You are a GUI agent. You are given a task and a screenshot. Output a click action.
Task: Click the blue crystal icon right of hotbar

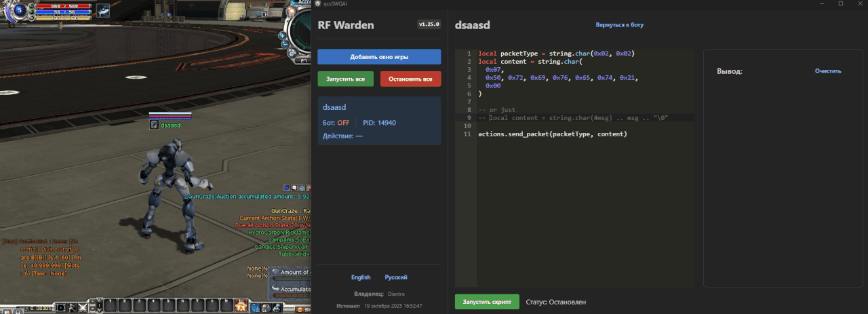(x=255, y=307)
